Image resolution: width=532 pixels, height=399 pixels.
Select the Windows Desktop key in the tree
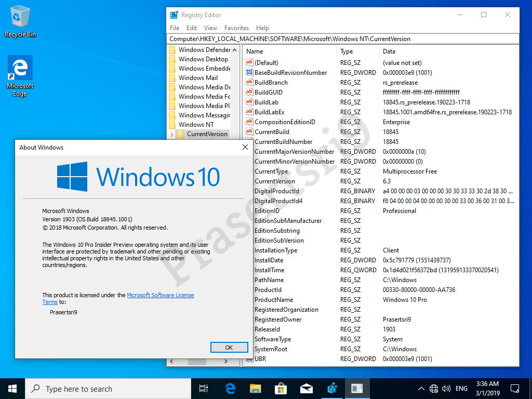coord(204,59)
